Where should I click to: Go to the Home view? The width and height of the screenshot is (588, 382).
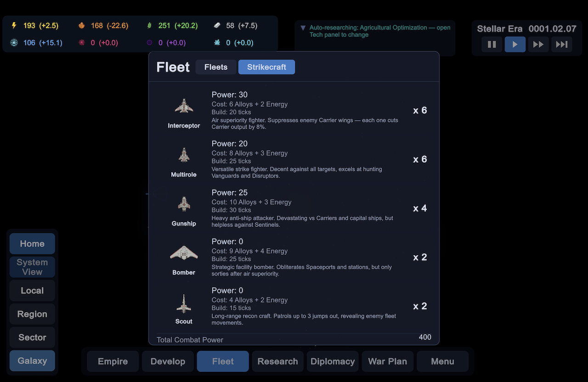[x=32, y=244]
